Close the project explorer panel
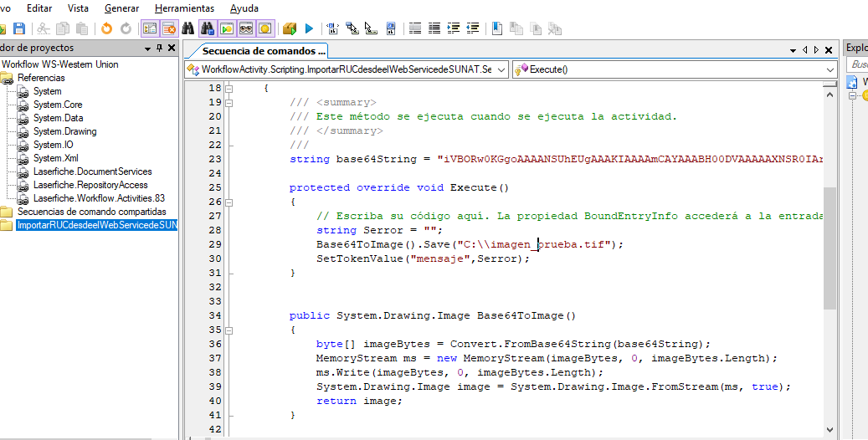The height and width of the screenshot is (440, 868). point(171,49)
